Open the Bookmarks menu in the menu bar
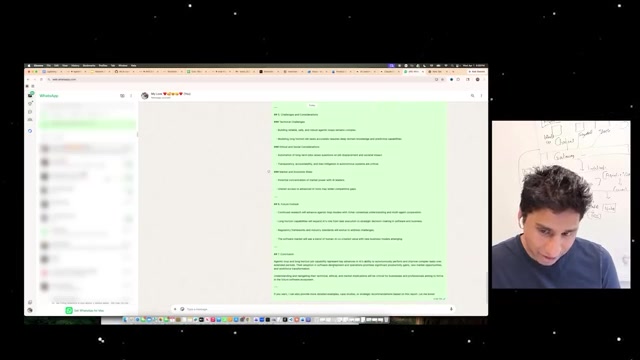The image size is (640, 360). click(x=89, y=65)
